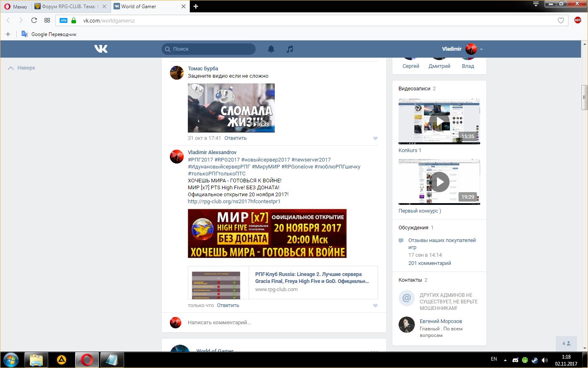Go to VK home via logo

pos(101,49)
